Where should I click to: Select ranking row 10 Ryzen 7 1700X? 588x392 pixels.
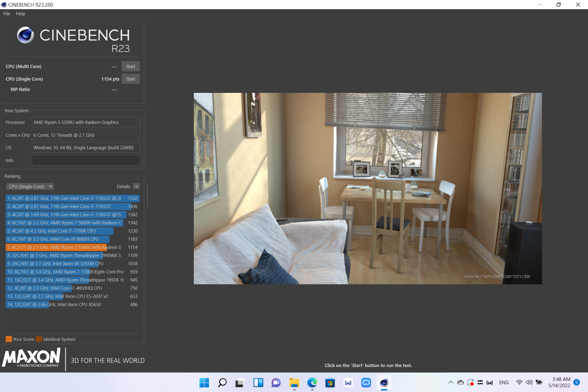pyautogui.click(x=72, y=272)
